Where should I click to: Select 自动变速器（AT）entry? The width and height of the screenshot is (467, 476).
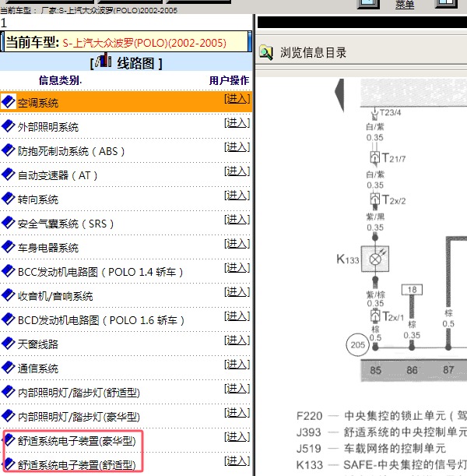(58, 175)
